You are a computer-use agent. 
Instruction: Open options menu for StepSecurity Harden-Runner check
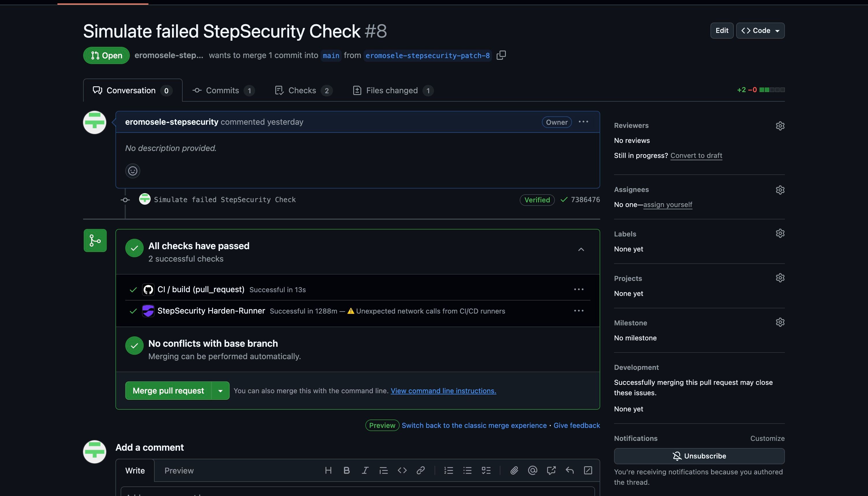click(579, 311)
